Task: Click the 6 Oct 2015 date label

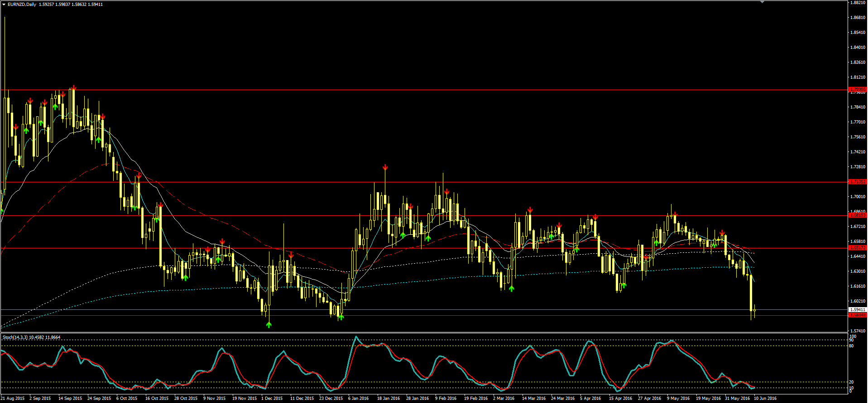Action: tap(127, 398)
